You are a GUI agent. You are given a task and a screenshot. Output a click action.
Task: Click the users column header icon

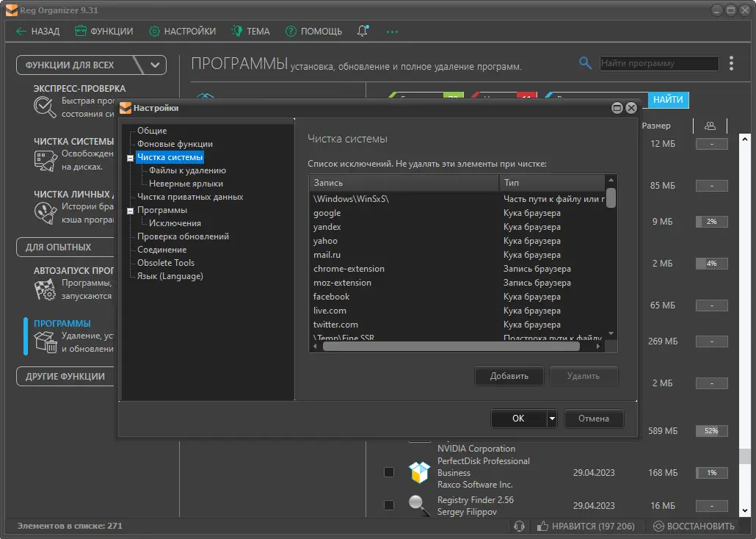coord(710,126)
